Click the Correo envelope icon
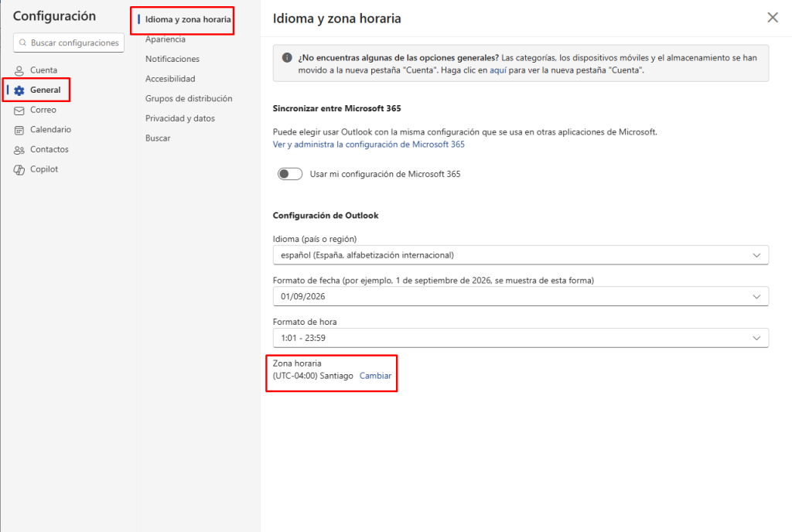 [19, 110]
